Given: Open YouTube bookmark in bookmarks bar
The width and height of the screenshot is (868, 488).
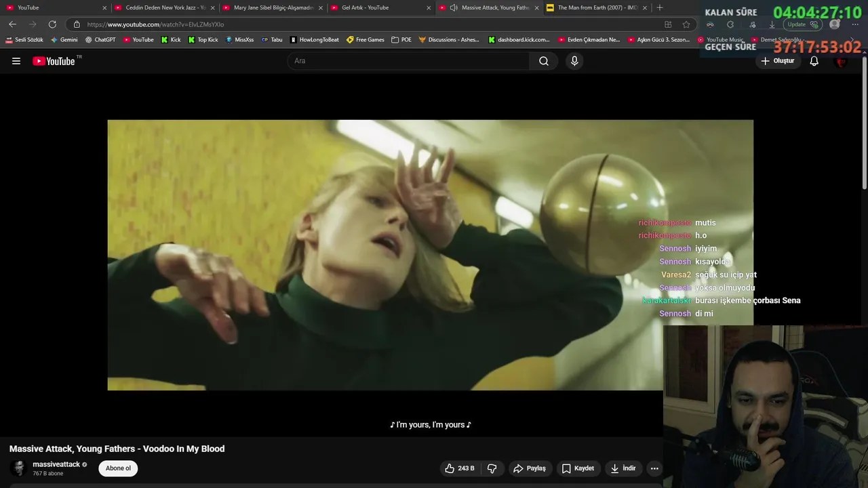Looking at the screenshot, I should pyautogui.click(x=138, y=40).
